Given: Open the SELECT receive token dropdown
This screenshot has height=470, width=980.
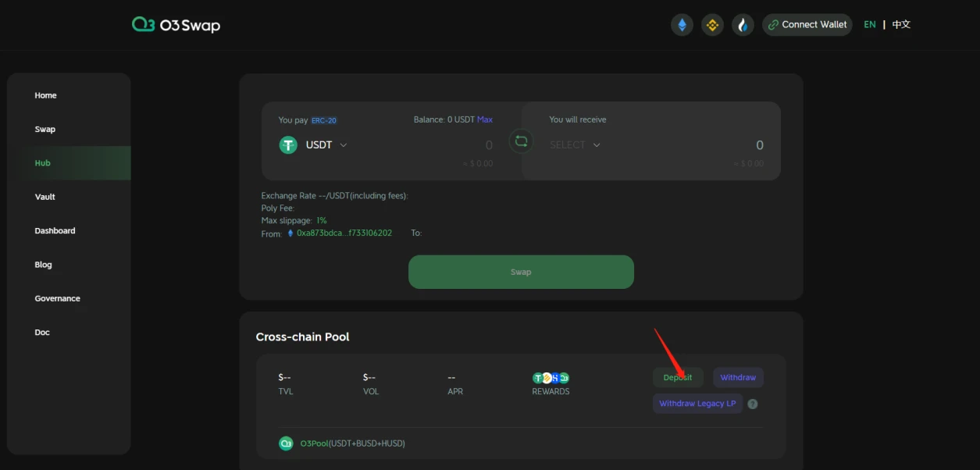Looking at the screenshot, I should pos(575,145).
